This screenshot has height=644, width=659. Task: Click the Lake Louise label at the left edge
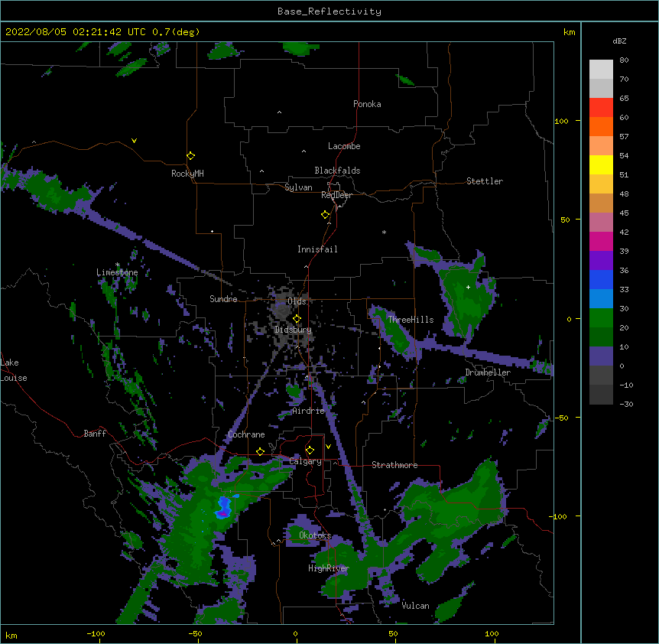(x=14, y=370)
